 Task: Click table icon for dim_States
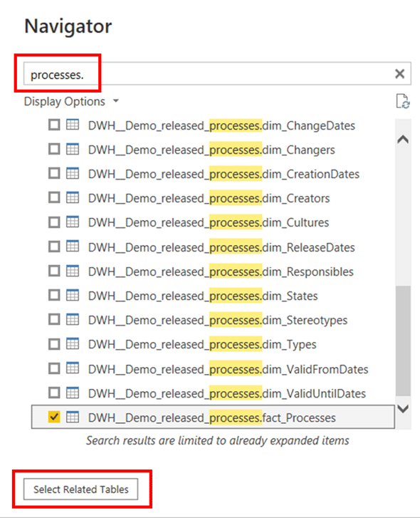[73, 296]
